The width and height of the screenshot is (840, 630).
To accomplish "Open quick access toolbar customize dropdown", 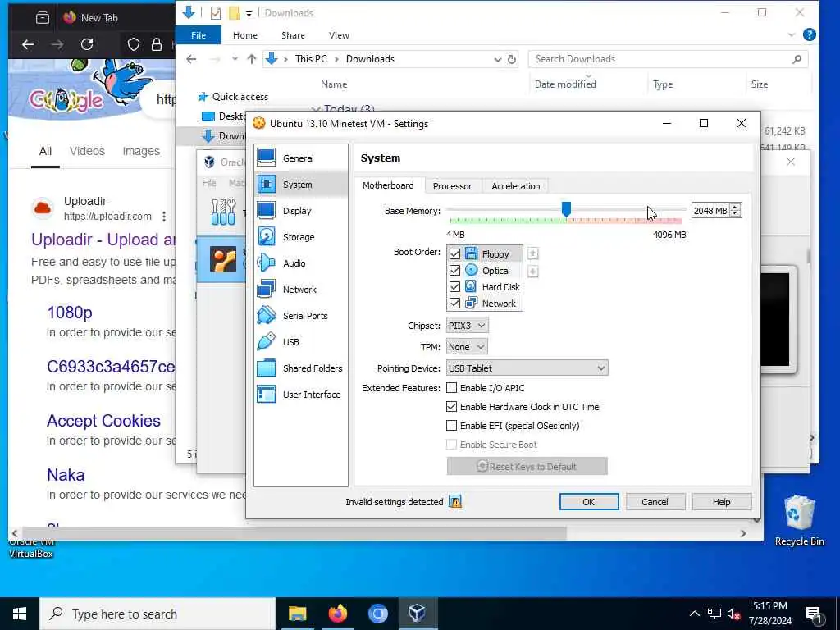I will tap(249, 13).
